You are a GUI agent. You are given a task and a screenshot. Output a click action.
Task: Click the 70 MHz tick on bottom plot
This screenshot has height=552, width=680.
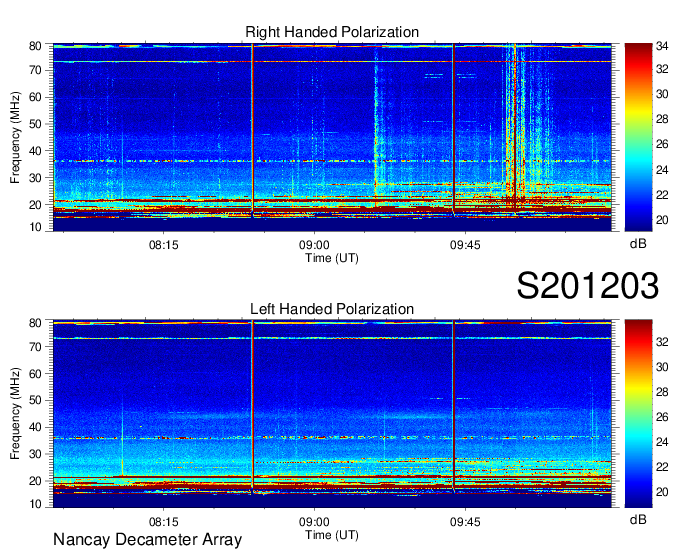click(35, 346)
